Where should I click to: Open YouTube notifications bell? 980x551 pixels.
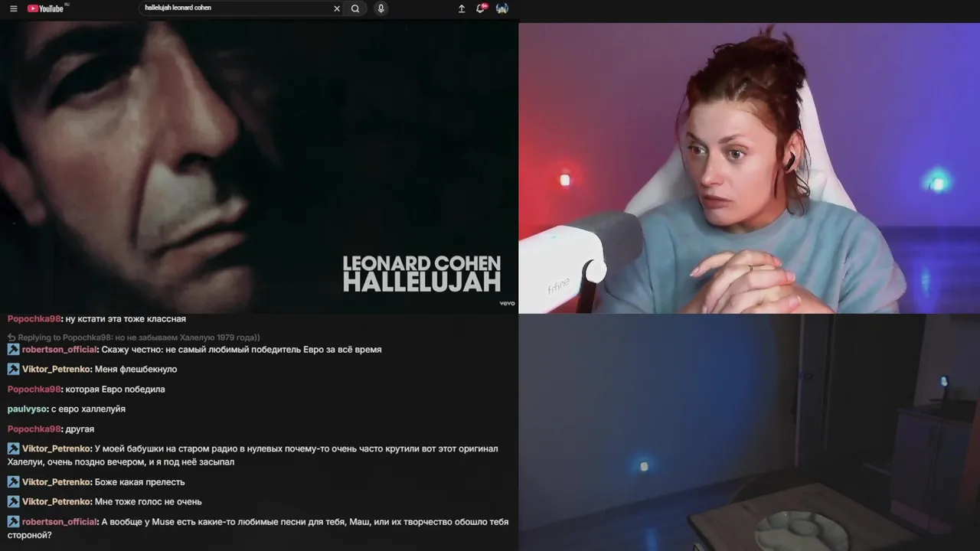pyautogui.click(x=481, y=8)
